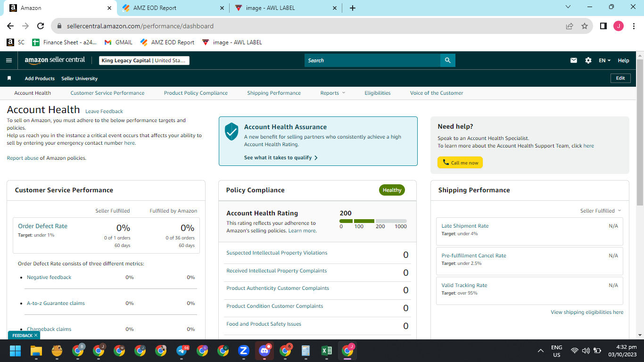Open the Order Defect Rate link
Viewport: 644px width, 362px height.
[42, 226]
